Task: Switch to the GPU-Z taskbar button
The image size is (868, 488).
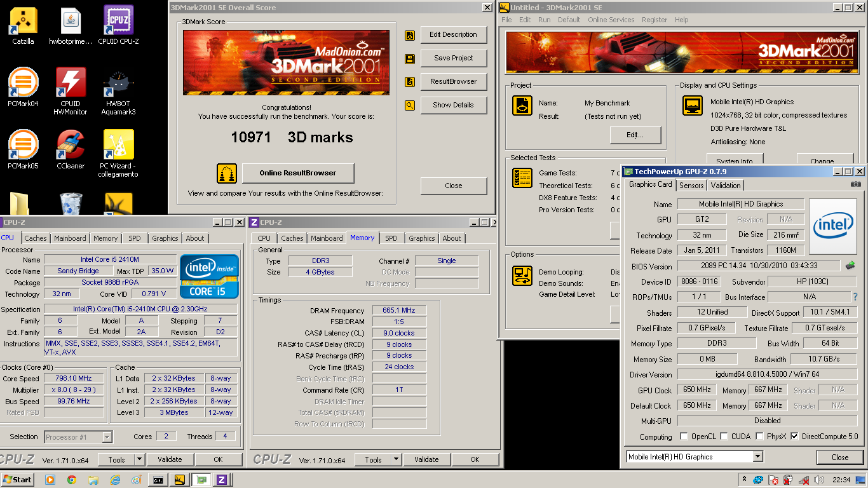Action: 201,480
